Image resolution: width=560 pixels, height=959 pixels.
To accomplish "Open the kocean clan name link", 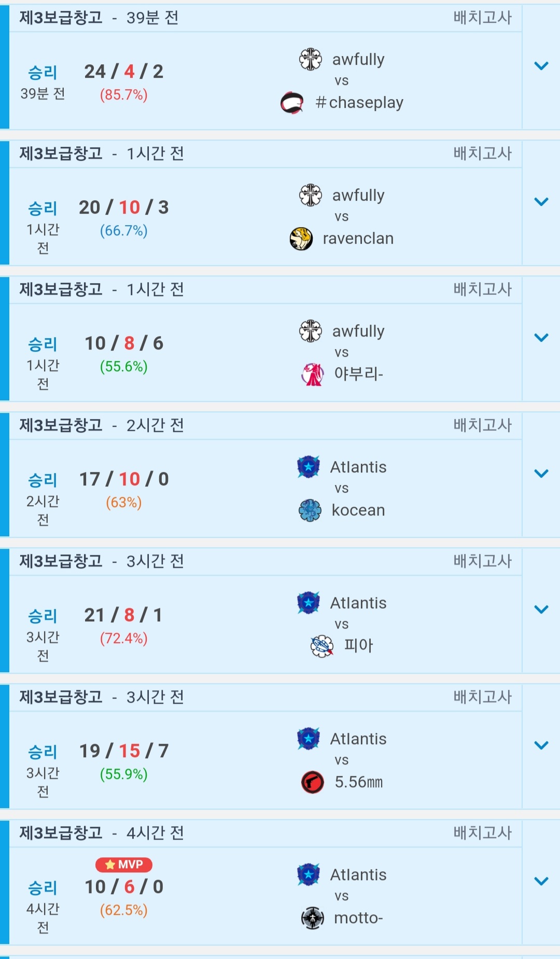I will pos(358,510).
